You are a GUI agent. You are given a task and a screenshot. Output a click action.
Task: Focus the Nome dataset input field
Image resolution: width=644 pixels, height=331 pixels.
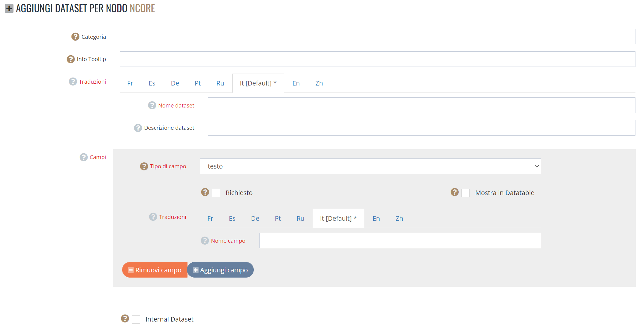(x=422, y=105)
